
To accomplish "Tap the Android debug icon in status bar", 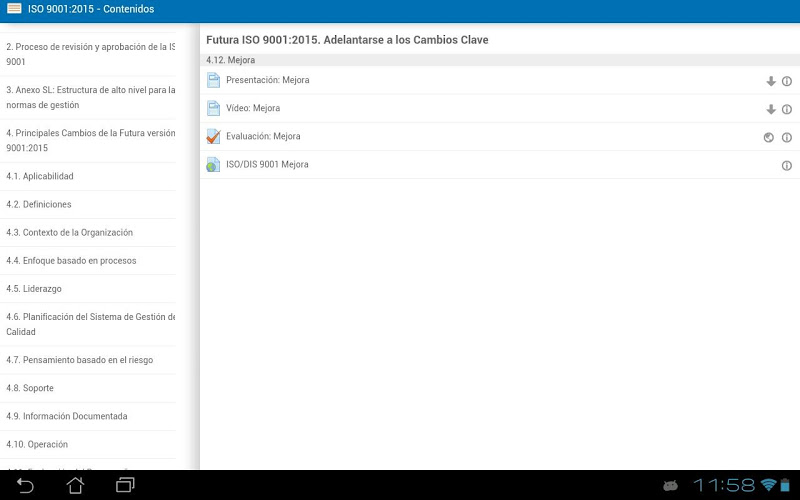I will point(670,485).
